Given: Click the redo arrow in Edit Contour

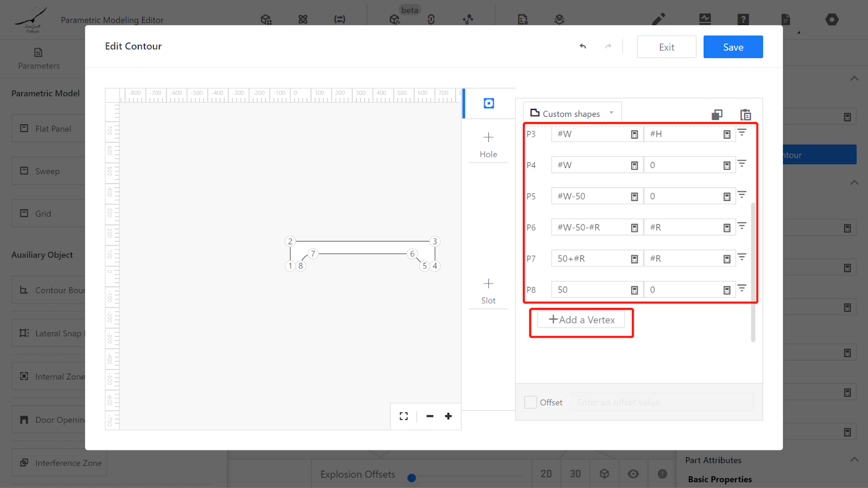Looking at the screenshot, I should [x=608, y=47].
